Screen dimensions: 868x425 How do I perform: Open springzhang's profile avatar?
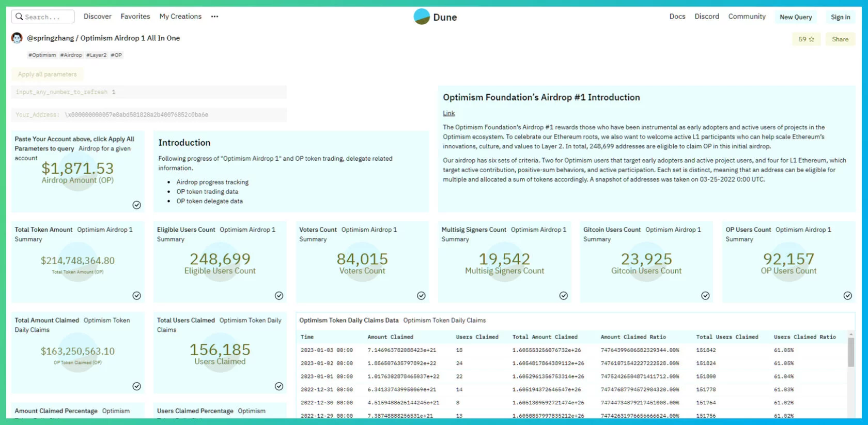coord(17,38)
